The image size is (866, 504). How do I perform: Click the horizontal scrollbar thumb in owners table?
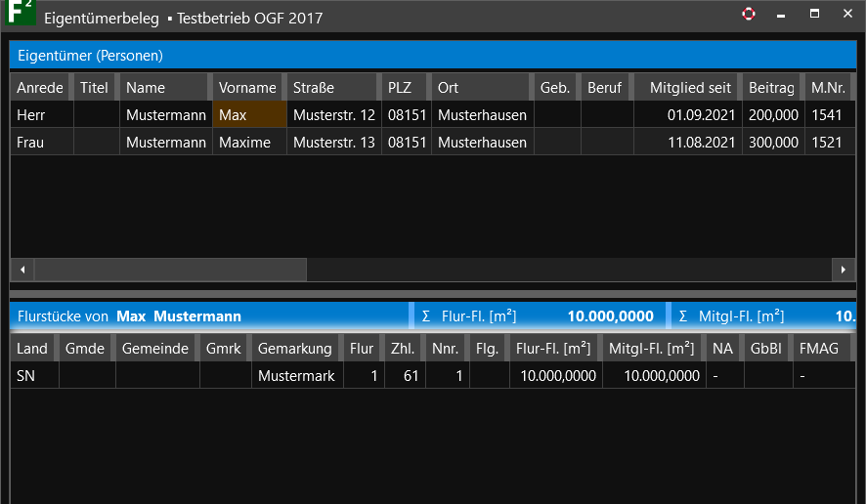[170, 269]
